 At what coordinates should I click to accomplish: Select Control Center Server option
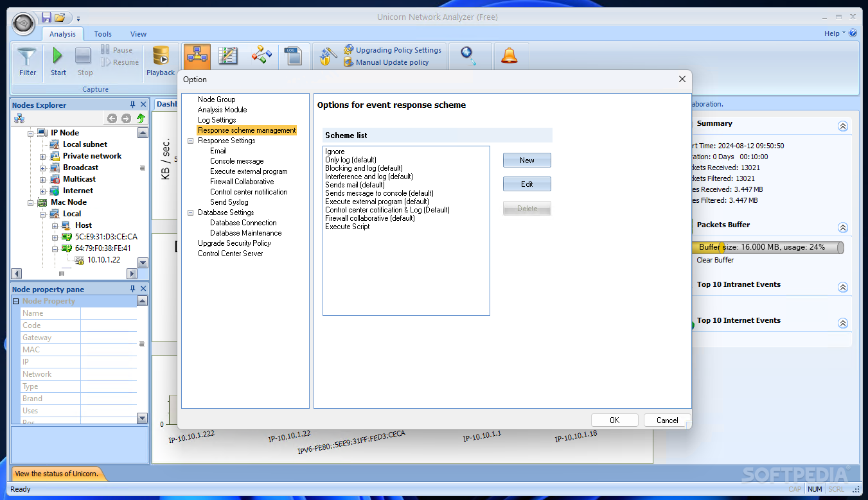230,254
